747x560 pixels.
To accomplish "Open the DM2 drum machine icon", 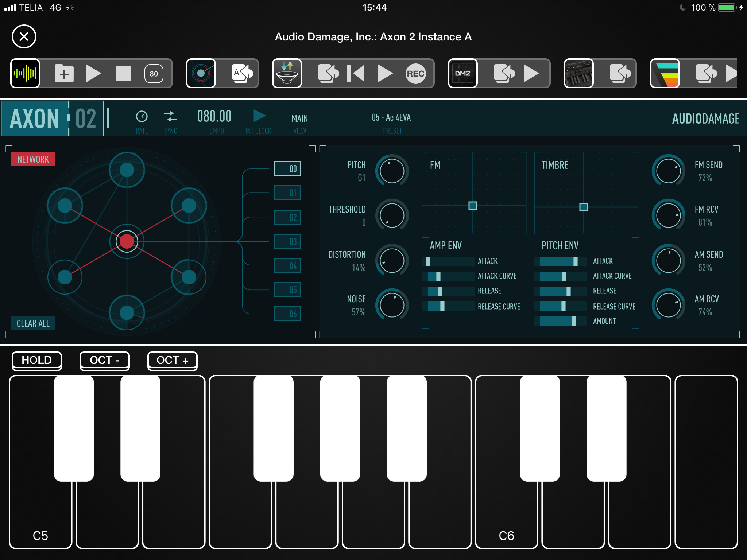I will pos(463,73).
